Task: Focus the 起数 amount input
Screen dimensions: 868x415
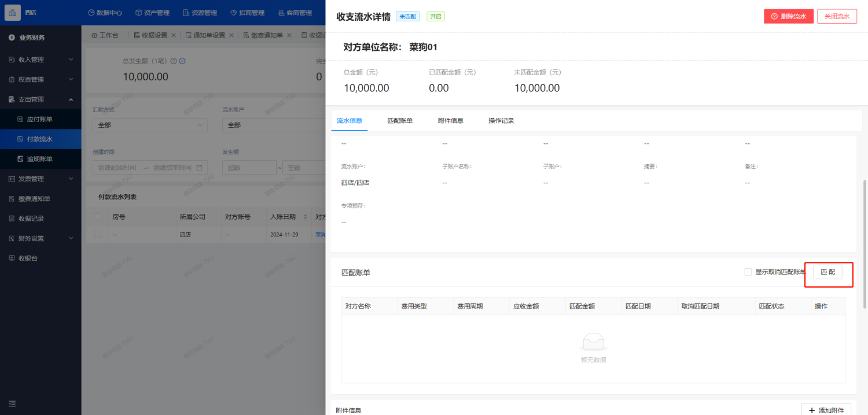Action: (x=249, y=168)
